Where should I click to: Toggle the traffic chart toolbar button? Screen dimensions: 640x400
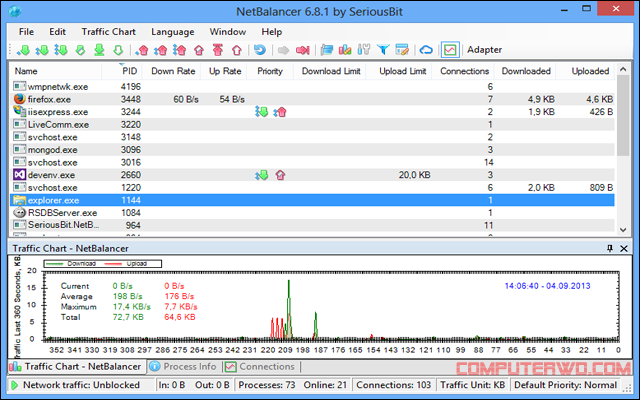[x=450, y=50]
